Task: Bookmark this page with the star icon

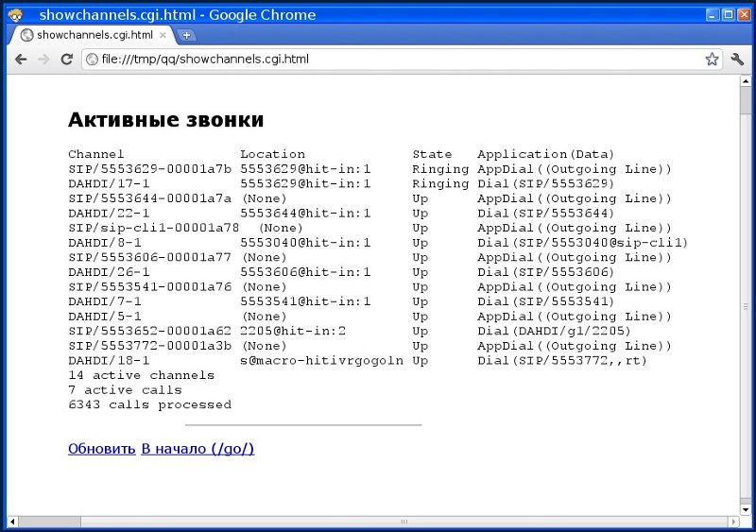Action: click(712, 59)
